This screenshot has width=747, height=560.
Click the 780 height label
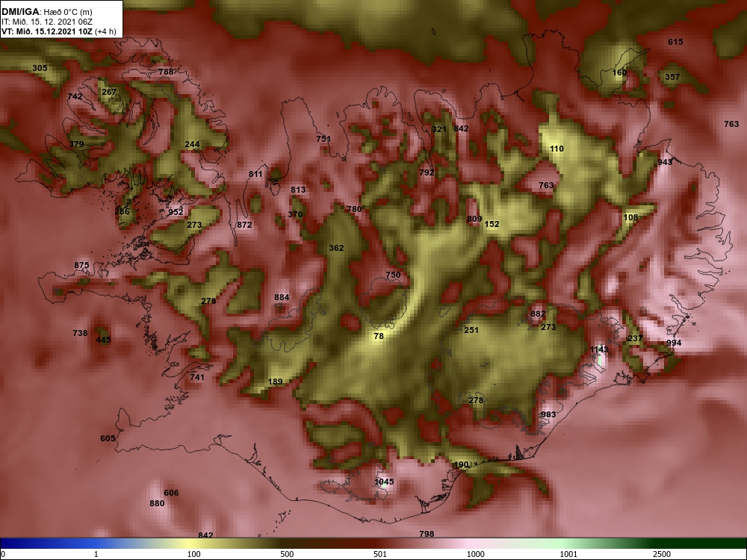[354, 209]
